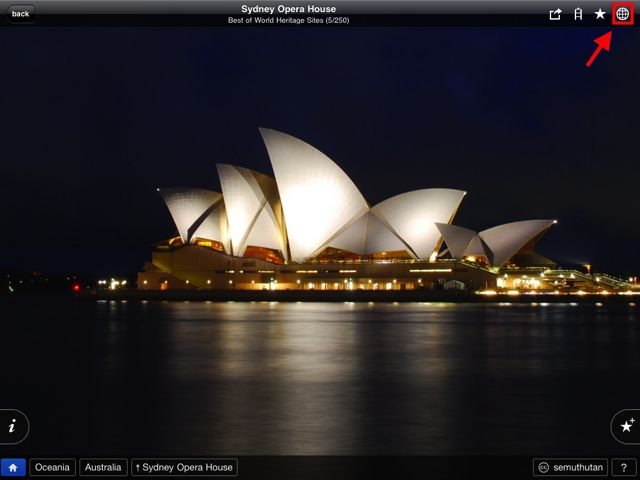Open the share icon
Image resolution: width=640 pixels, height=480 pixels.
[x=555, y=14]
